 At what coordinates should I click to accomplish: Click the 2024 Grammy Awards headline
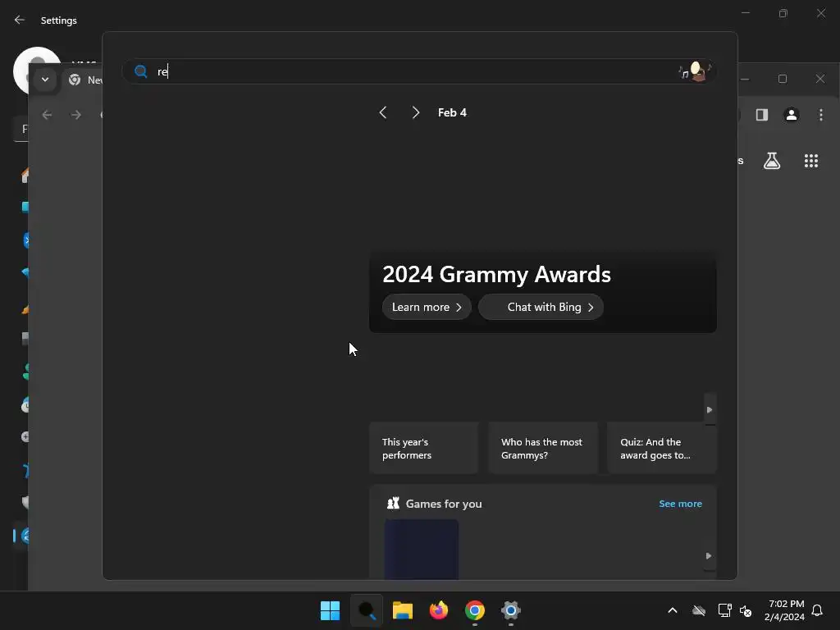(496, 274)
